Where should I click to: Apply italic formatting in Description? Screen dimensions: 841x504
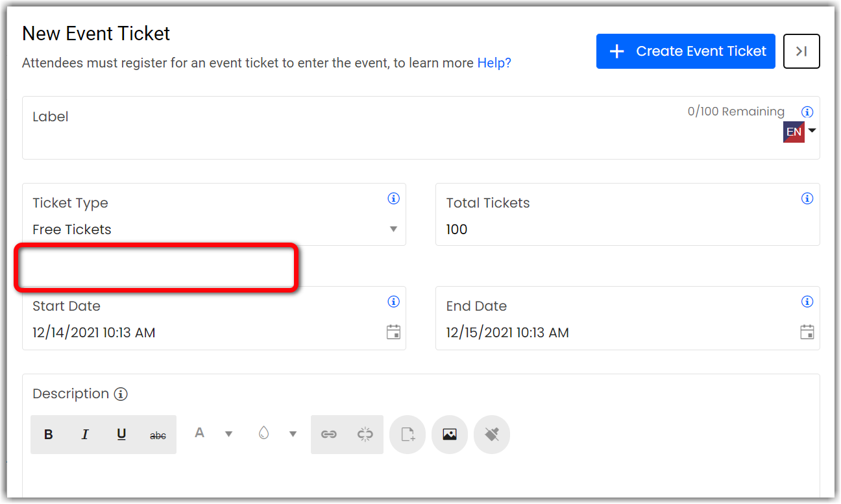pos(85,435)
